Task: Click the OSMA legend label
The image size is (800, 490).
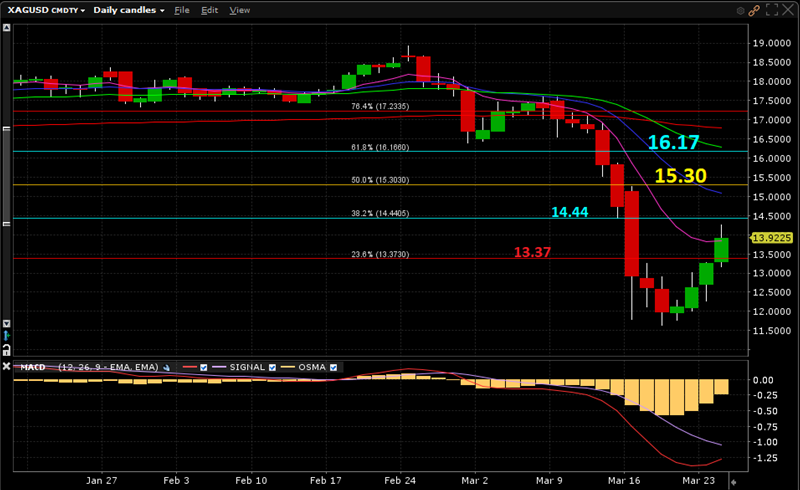Action: [x=312, y=367]
